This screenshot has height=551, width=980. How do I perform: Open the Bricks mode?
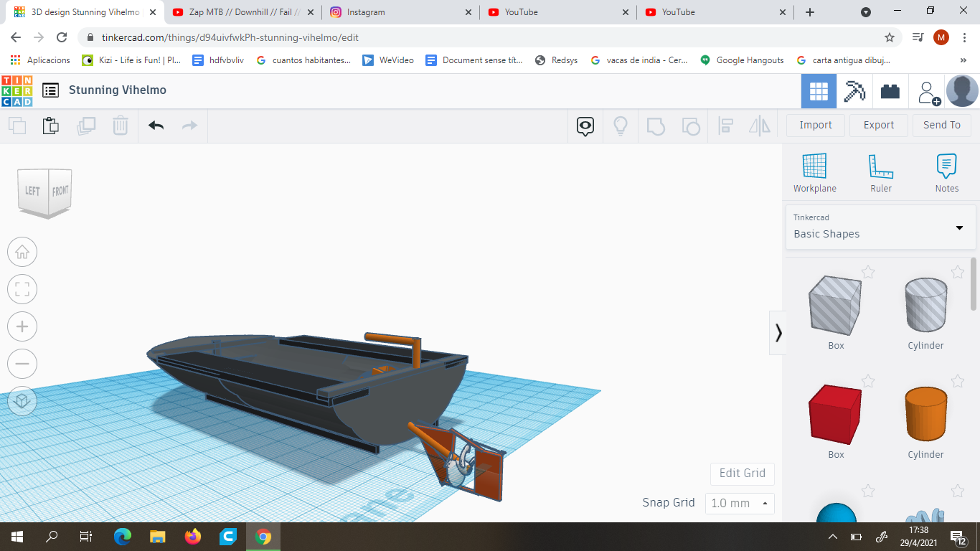coord(890,91)
